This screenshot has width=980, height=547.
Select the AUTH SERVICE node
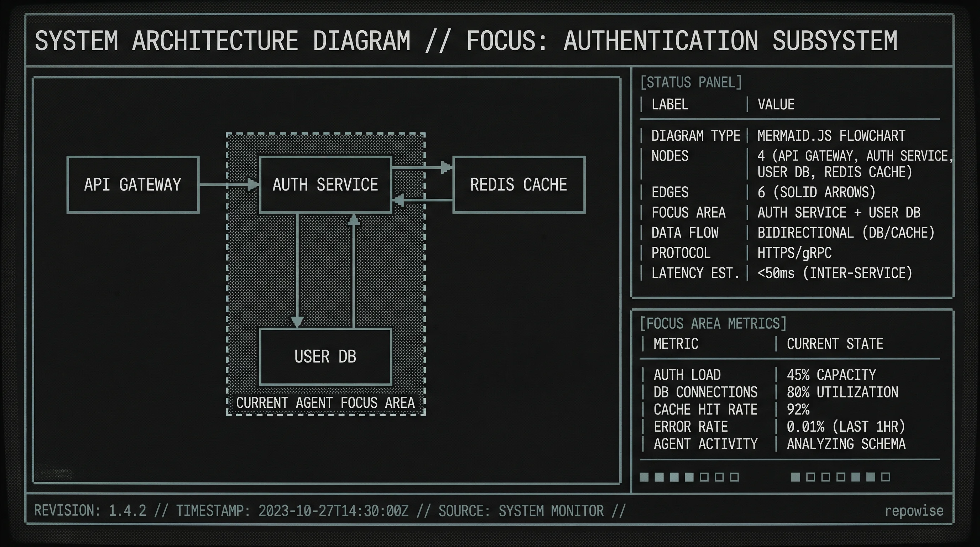[x=325, y=185]
